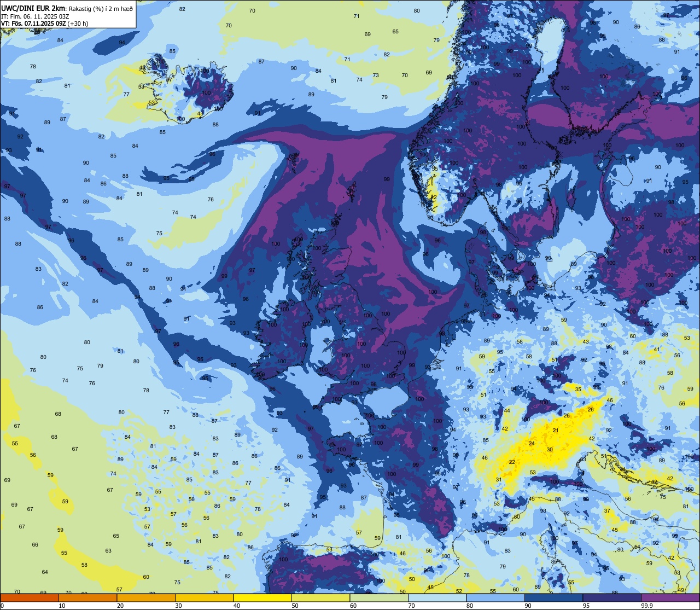Click the '95' legend tick label
Image resolution: width=700 pixels, height=610 pixels.
[x=586, y=606]
